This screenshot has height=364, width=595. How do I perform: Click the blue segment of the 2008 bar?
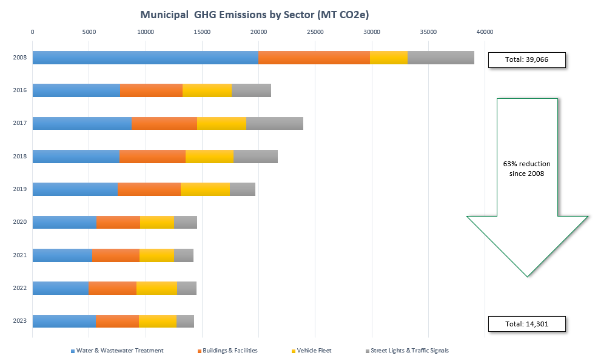[144, 58]
